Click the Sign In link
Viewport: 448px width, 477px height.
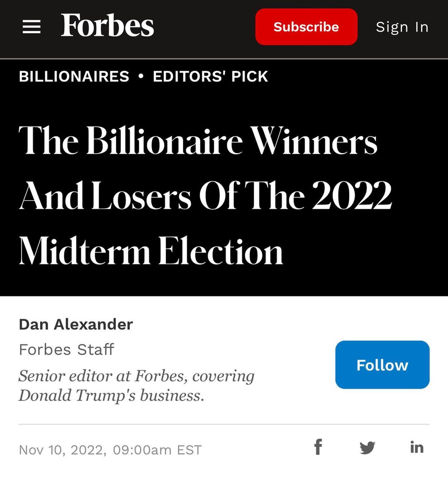coord(402,27)
